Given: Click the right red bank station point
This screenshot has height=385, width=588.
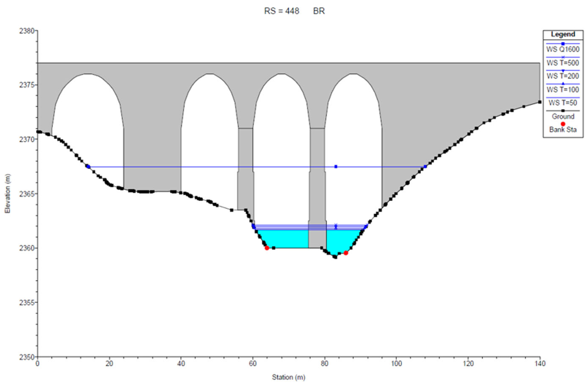Looking at the screenshot, I should pyautogui.click(x=346, y=253).
